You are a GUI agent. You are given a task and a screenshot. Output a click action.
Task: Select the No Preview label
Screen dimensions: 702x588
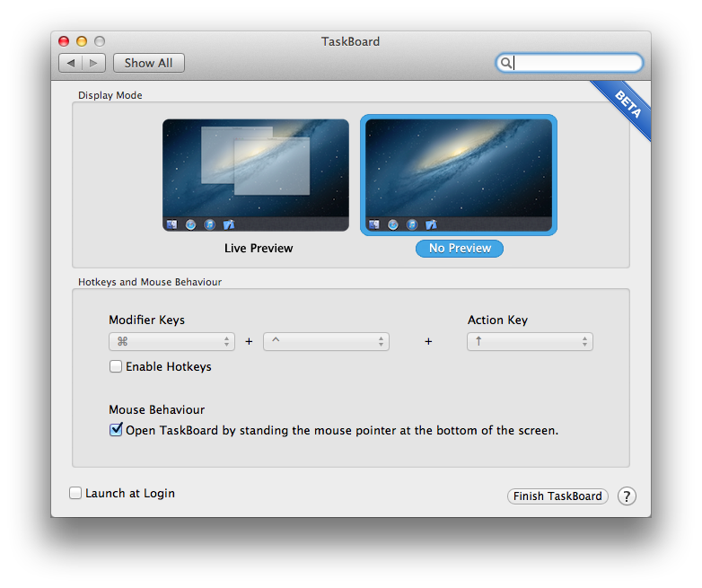(460, 248)
